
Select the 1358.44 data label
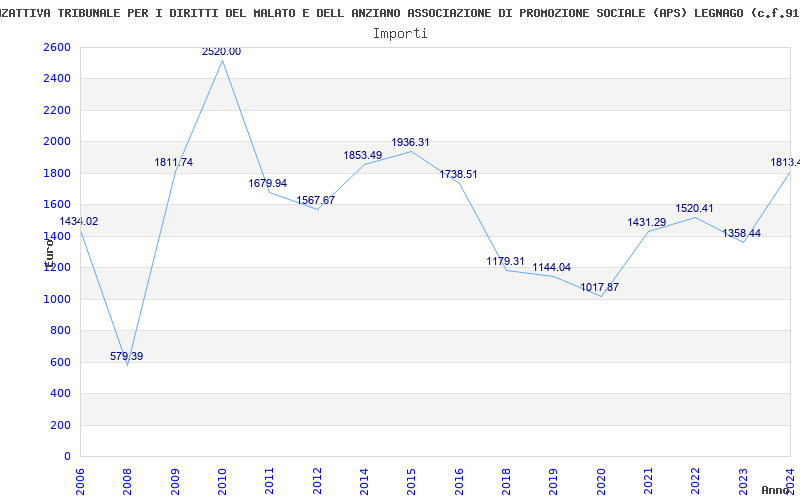[x=741, y=233]
